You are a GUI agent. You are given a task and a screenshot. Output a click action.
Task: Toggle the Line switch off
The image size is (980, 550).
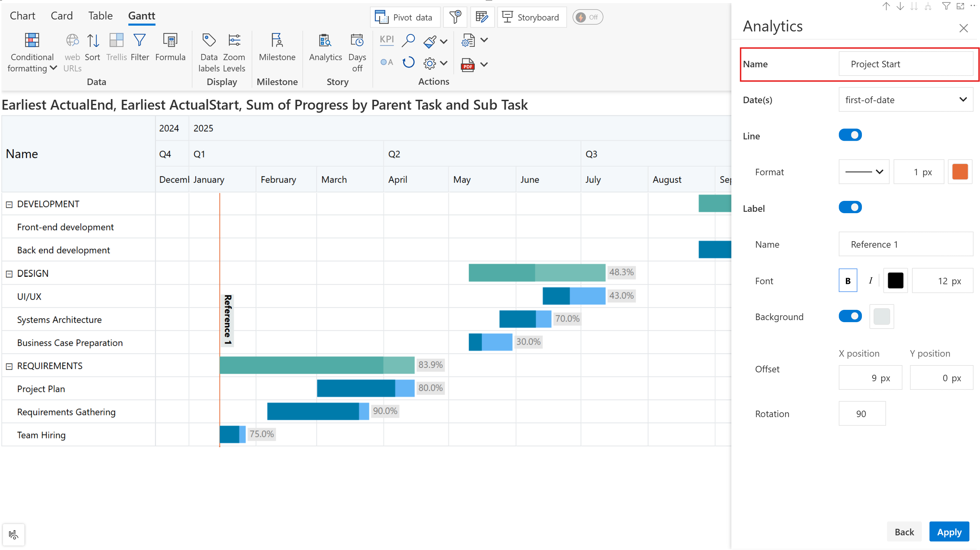click(850, 135)
